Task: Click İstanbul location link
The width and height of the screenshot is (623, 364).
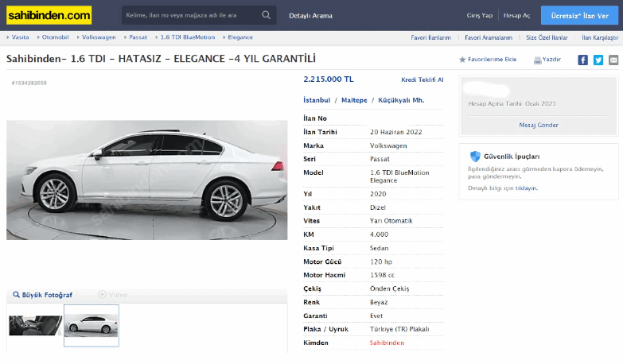Action: coord(317,100)
